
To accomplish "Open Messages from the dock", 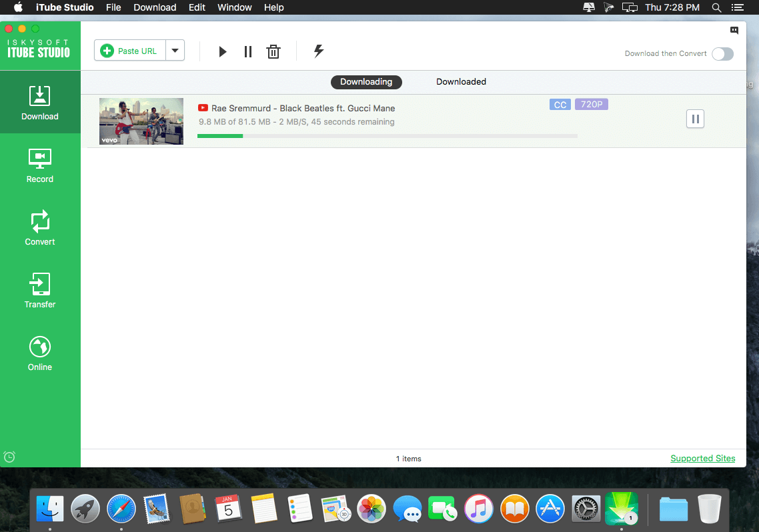I will [407, 509].
